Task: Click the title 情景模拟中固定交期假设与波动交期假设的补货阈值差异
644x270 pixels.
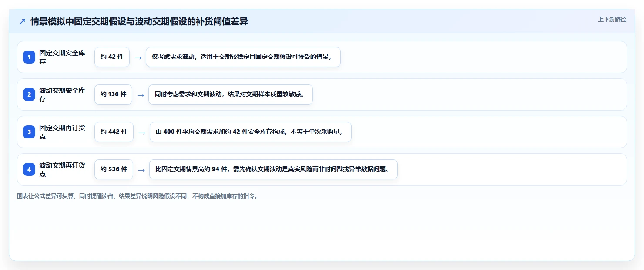Action: point(139,21)
